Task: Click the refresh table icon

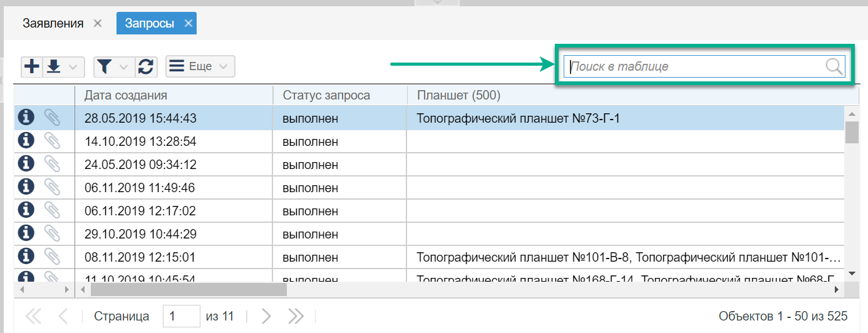Action: (x=146, y=66)
